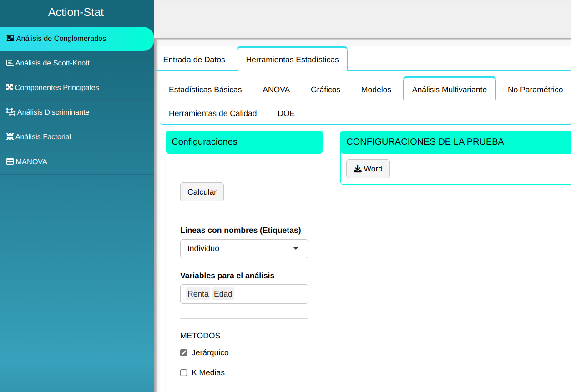Viewport: 571px width, 392px height.
Task: Open the ANOVA tab
Action: coord(276,90)
